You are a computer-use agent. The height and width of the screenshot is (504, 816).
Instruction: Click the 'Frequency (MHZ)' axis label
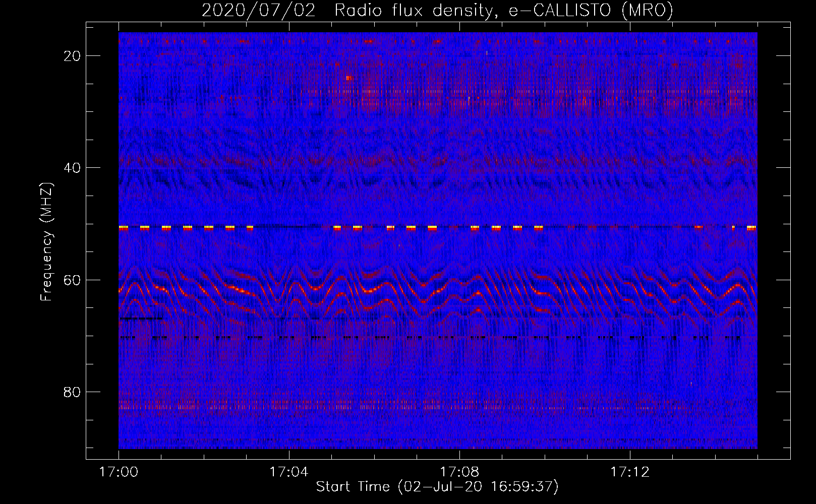(46, 242)
